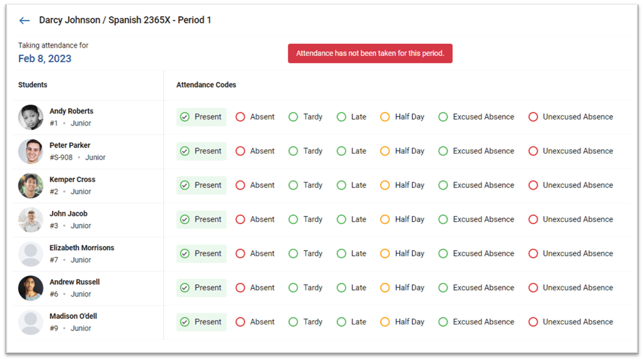This screenshot has width=644, height=361.
Task: Click the back arrow next to Darcy Johnson
Action: click(24, 21)
